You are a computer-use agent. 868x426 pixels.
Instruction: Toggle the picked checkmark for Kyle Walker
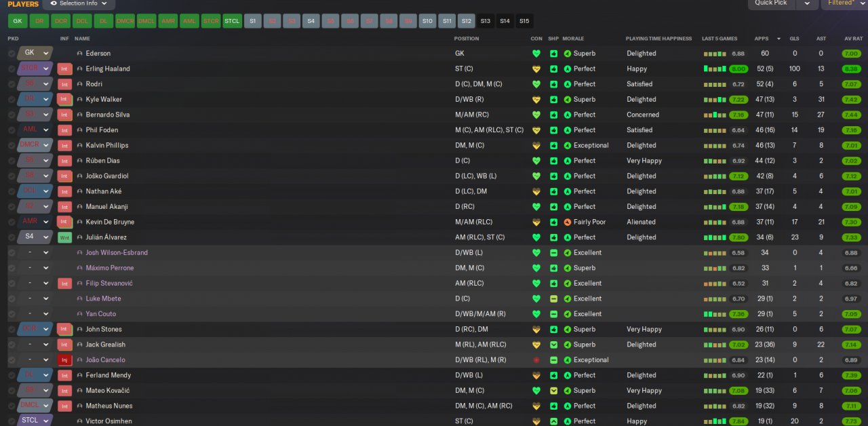coord(12,100)
